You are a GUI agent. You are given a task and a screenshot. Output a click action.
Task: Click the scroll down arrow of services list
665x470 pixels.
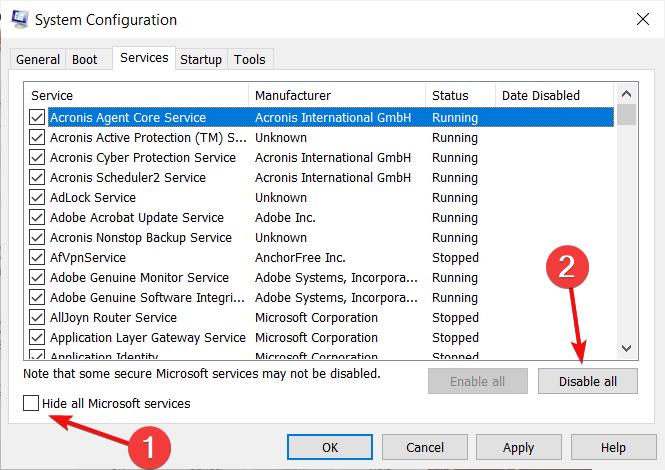coord(626,348)
